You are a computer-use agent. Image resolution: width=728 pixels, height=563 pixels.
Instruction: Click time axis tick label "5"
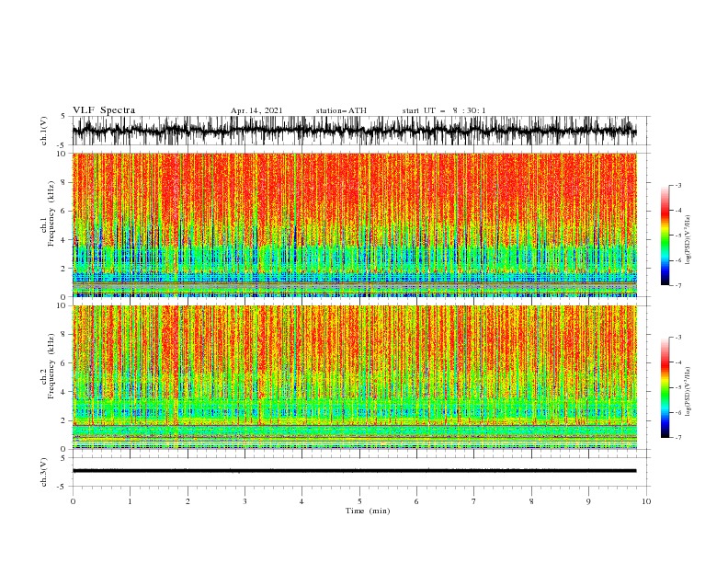359,501
